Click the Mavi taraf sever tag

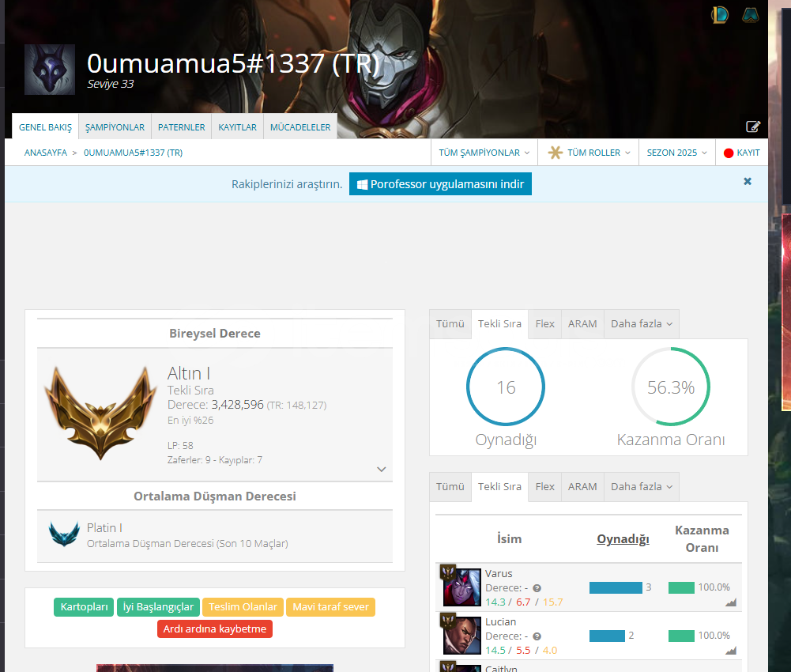(x=330, y=607)
